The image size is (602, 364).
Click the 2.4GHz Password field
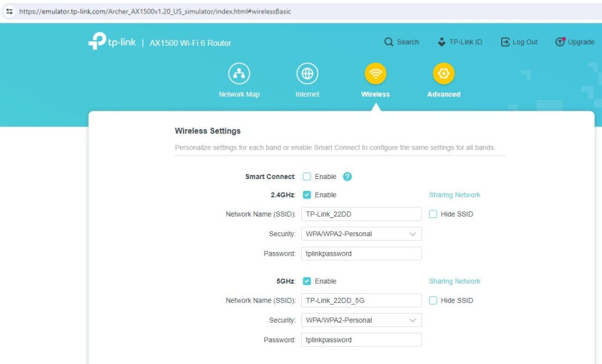[x=361, y=253]
